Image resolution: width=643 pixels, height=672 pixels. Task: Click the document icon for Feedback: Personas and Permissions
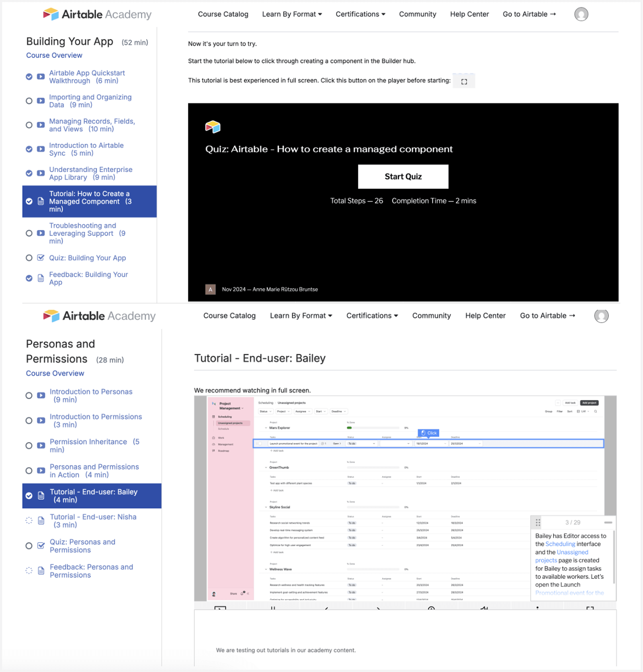click(41, 571)
